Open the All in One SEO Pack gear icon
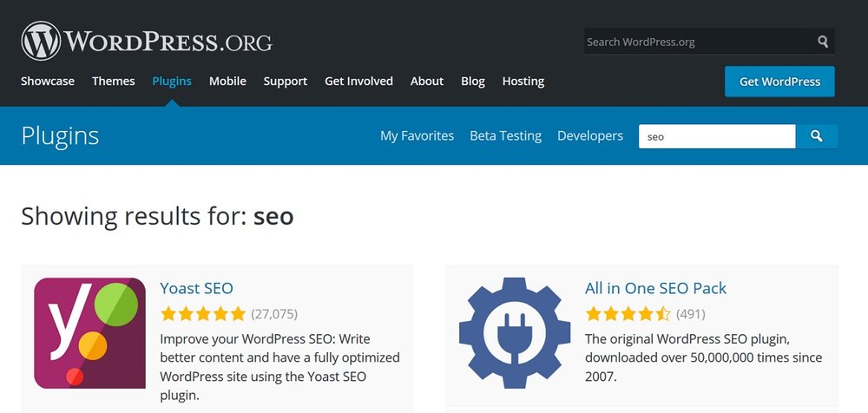Viewport: 868px width, 413px height. pos(515,332)
